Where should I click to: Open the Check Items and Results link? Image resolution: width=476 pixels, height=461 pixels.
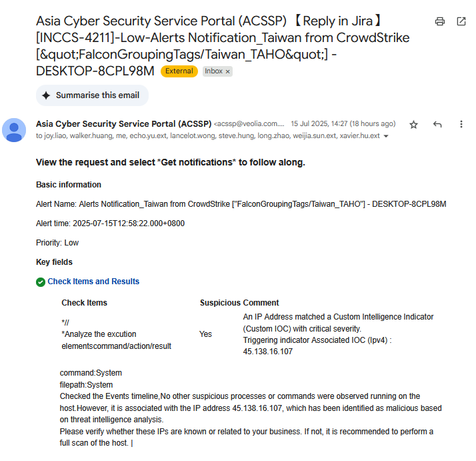[93, 282]
